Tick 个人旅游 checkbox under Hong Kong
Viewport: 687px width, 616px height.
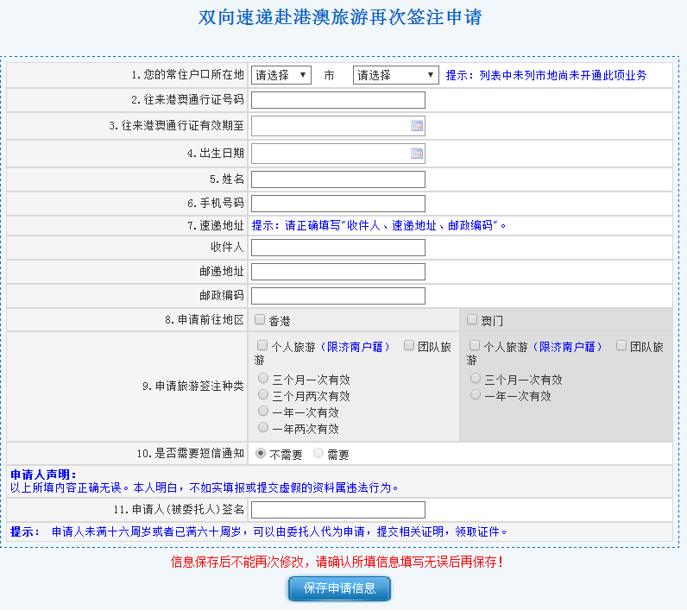262,345
